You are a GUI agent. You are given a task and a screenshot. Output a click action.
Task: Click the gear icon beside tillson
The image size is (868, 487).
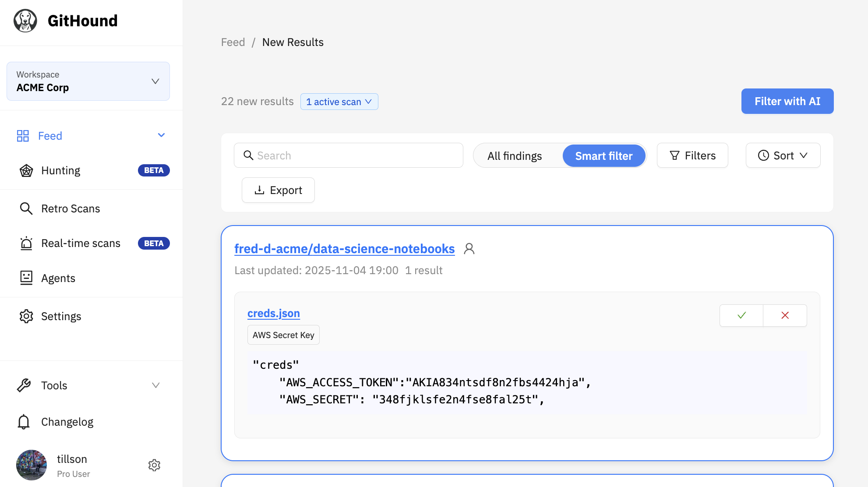154,465
